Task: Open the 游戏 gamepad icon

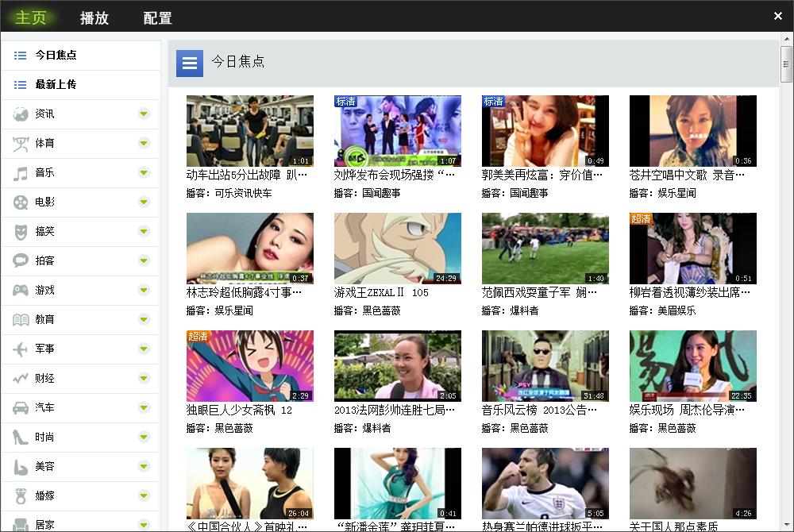Action: point(20,290)
